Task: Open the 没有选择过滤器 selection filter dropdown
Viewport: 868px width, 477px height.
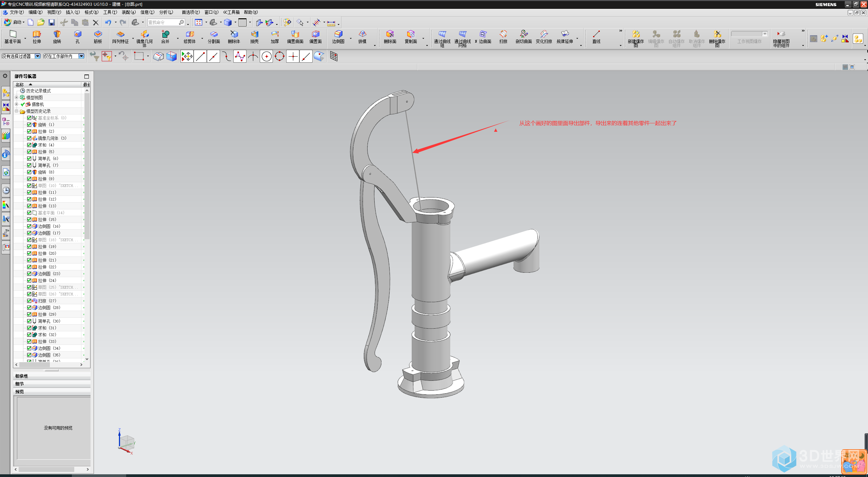Action: (x=21, y=56)
